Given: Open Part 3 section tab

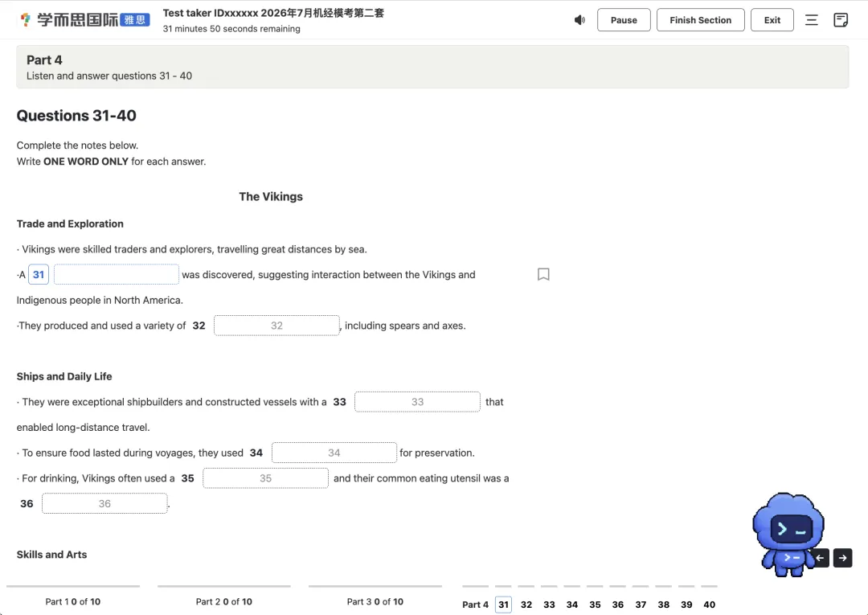Looking at the screenshot, I should [x=375, y=601].
